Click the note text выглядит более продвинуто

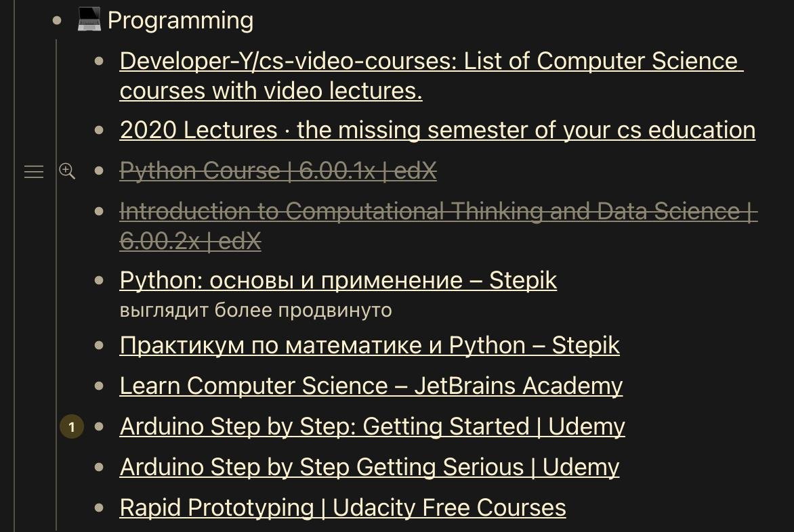click(256, 311)
